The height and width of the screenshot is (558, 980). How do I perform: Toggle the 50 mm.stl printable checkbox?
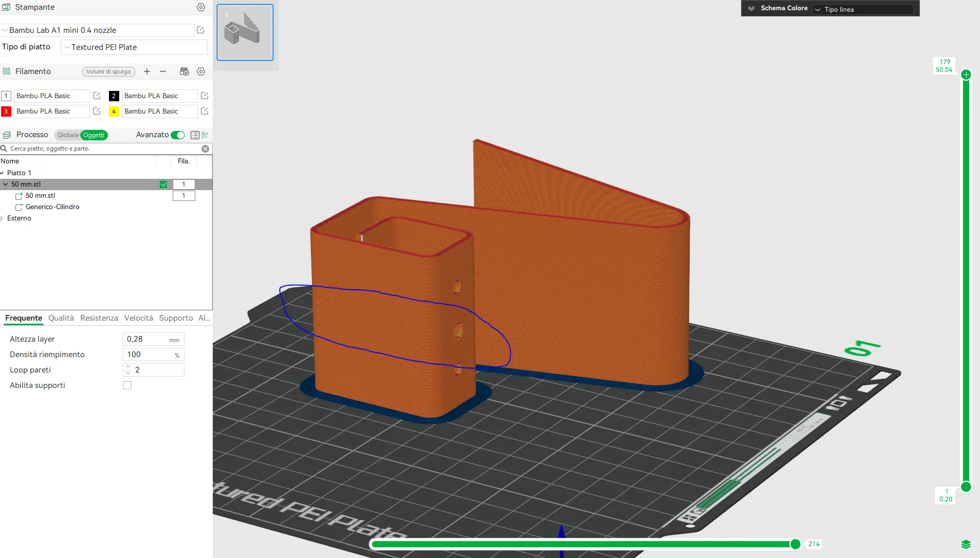pyautogui.click(x=163, y=184)
